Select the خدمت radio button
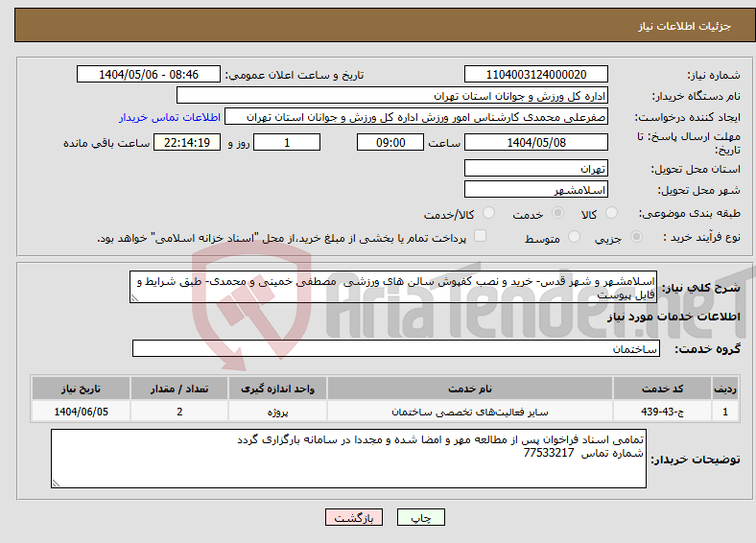 point(557,213)
